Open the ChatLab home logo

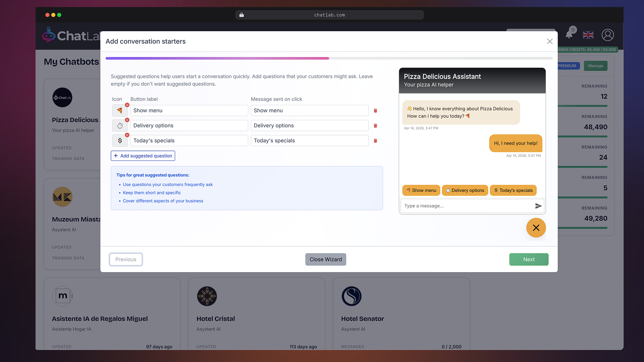click(x=71, y=35)
